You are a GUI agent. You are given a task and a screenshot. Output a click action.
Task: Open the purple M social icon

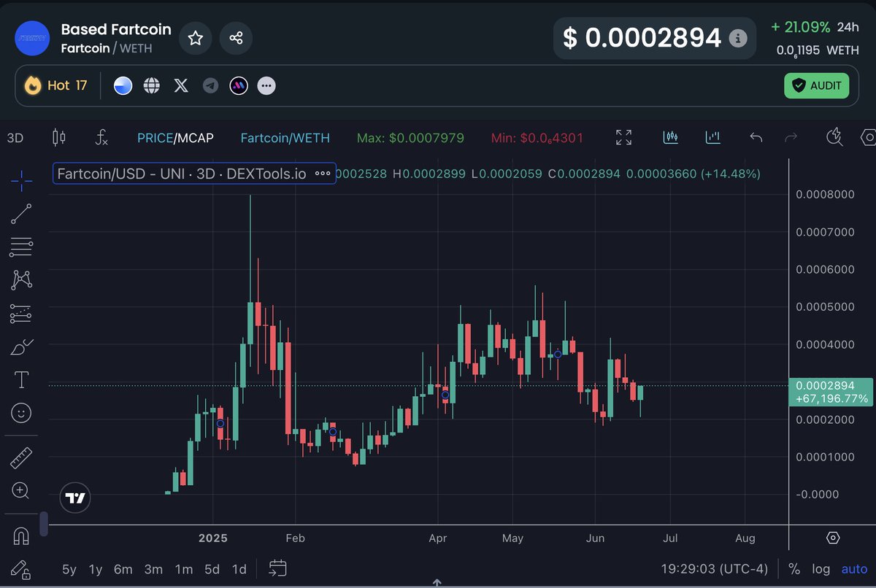pyautogui.click(x=239, y=86)
